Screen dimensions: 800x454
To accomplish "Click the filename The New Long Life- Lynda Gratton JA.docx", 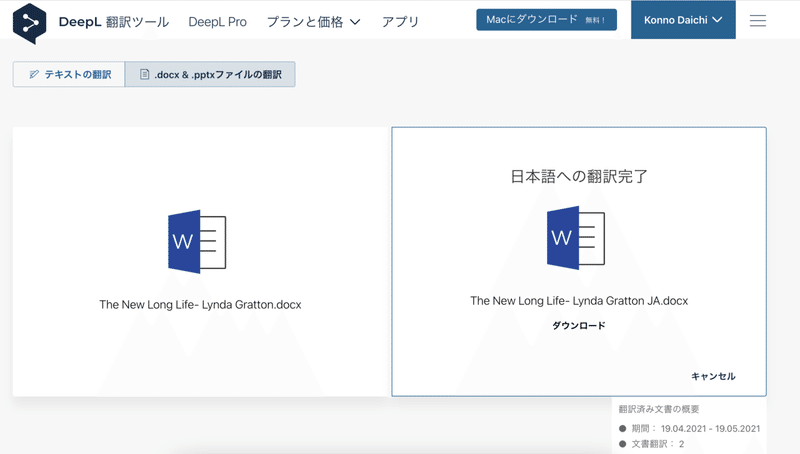I will (x=579, y=301).
